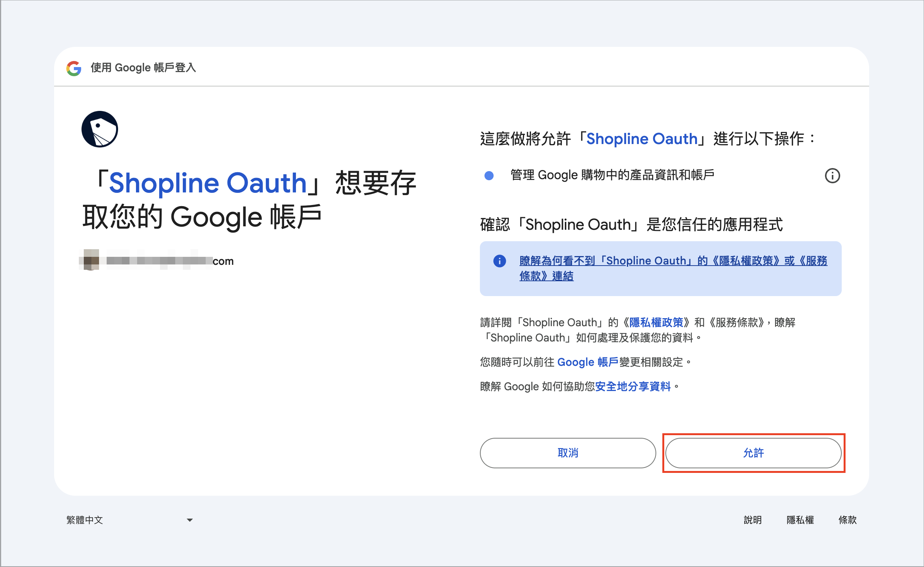Image resolution: width=924 pixels, height=567 pixels.
Task: Click the Google G logo
Action: tap(74, 68)
